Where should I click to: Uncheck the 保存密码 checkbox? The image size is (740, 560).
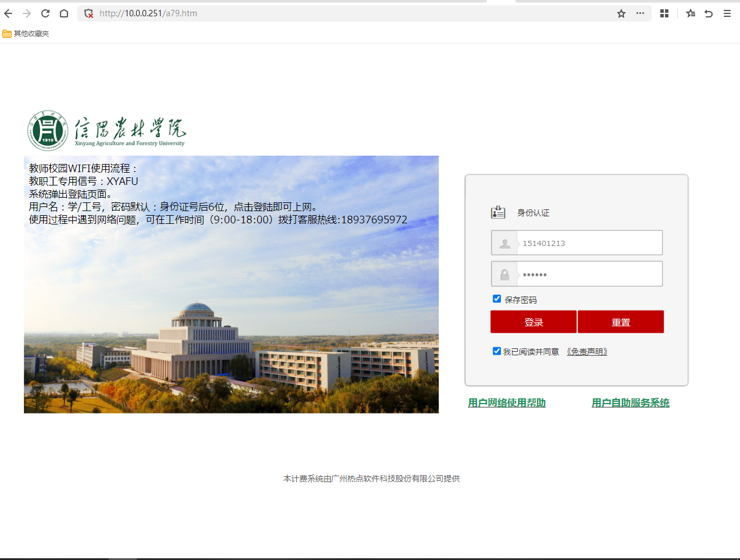(497, 299)
